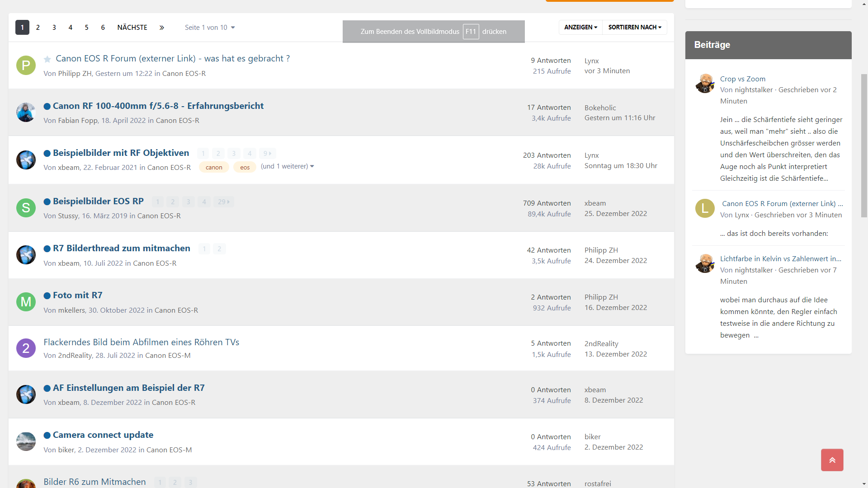This screenshot has width=868, height=488.
Task: Open the ANZEIGEN dropdown
Action: tap(580, 28)
